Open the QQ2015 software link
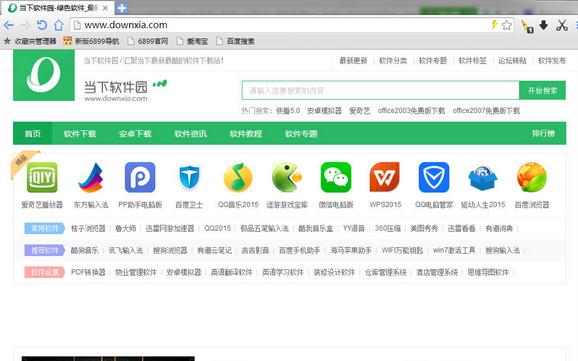Viewport: 578px width, 361px height. (217, 229)
